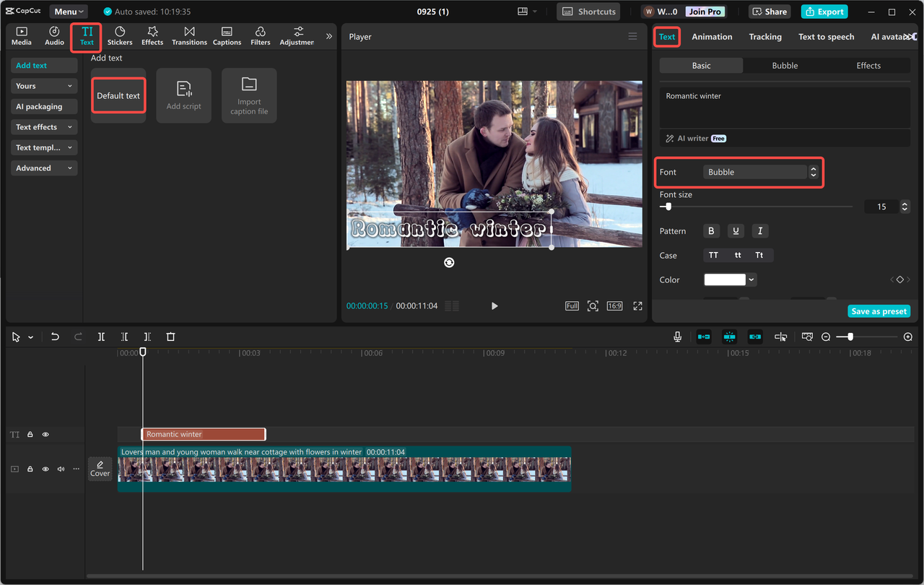Open the Filters panel

(x=260, y=36)
